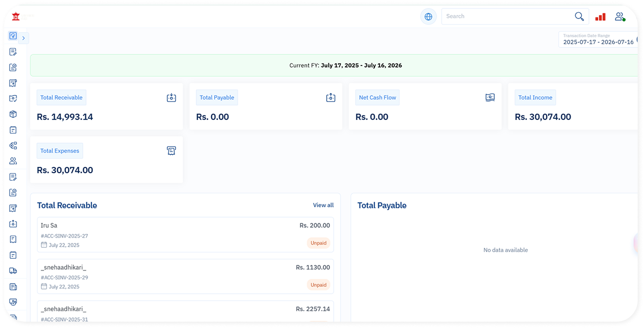The height and width of the screenshot is (328, 644).
Task: Click the bookmark receipt sidebar icon
Action: coord(13,239)
